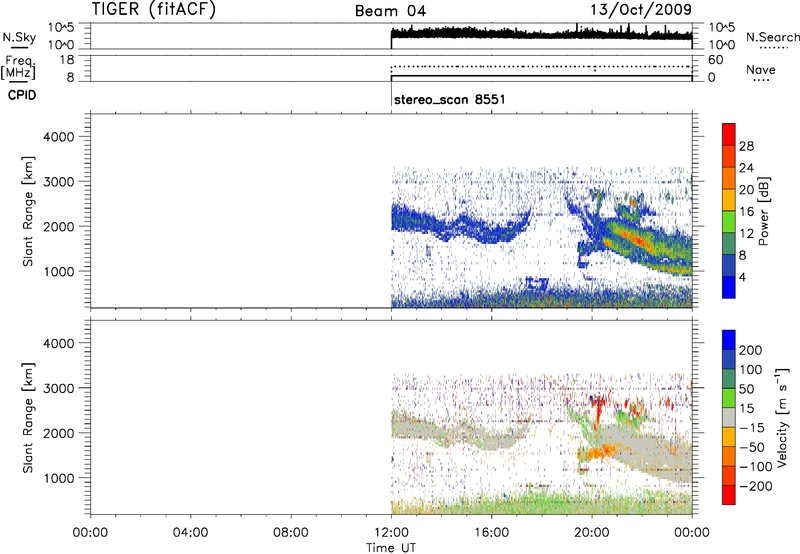The height and width of the screenshot is (554, 800).
Task: Click the frequency value 18 on axis
Action: [x=68, y=60]
